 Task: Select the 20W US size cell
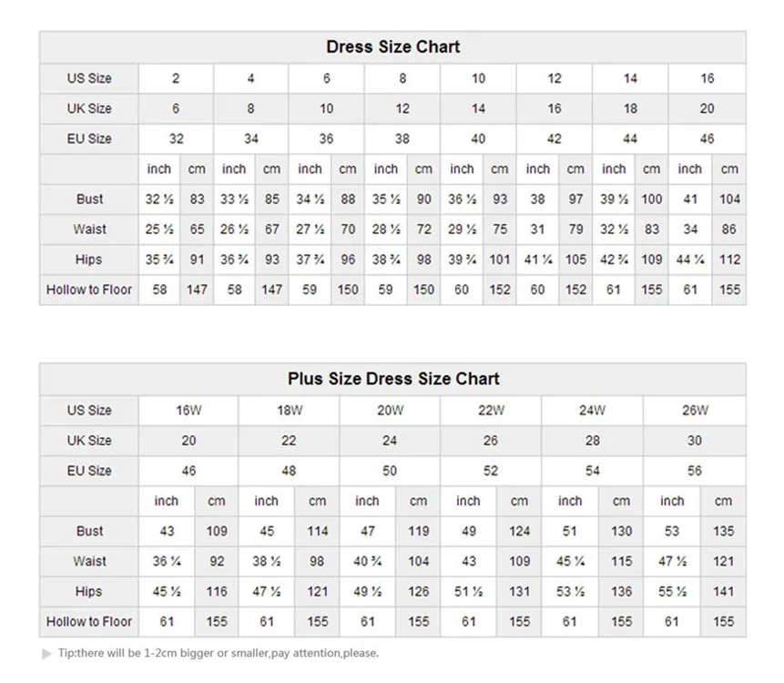[391, 410]
